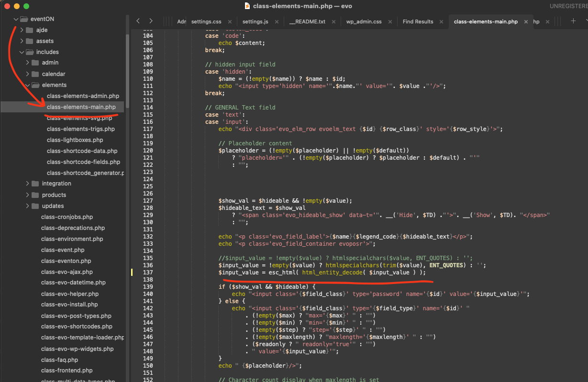Click the back navigation arrow in tab bar
This screenshot has width=588, height=382.
[138, 21]
